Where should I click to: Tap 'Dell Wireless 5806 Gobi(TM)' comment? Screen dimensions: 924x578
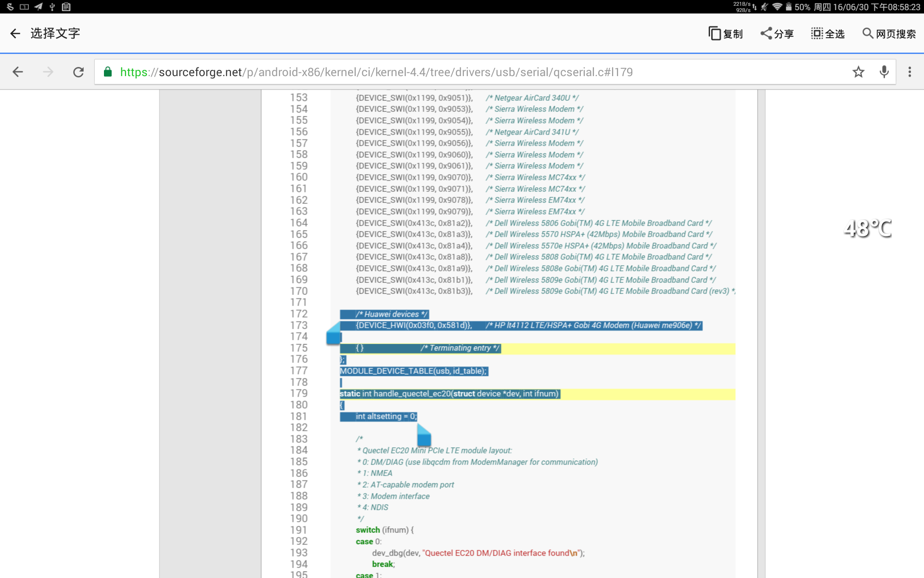(599, 223)
